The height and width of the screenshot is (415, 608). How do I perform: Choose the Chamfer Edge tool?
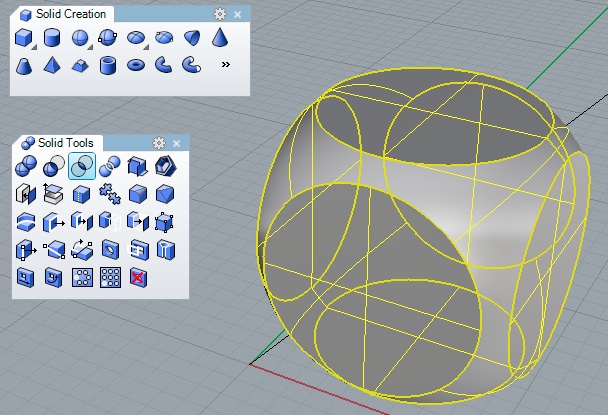(x=166, y=194)
